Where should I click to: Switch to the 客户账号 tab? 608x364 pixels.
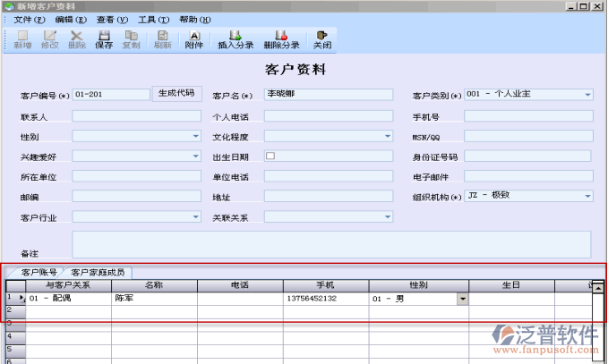(x=39, y=272)
